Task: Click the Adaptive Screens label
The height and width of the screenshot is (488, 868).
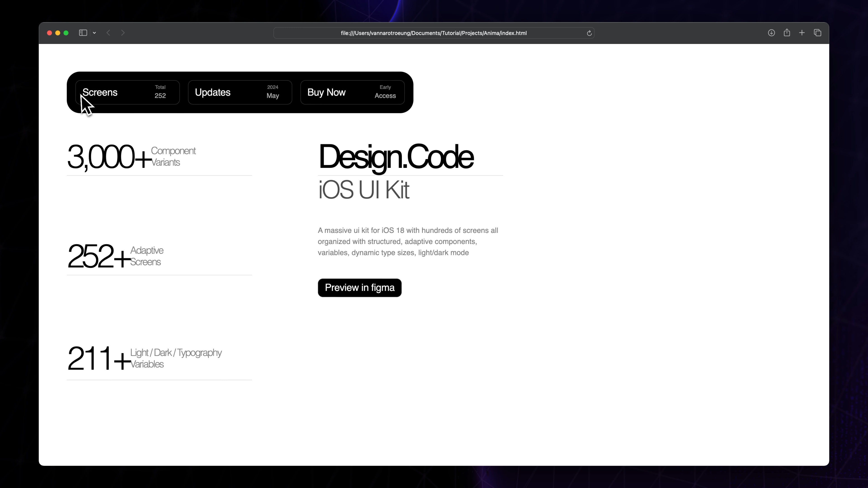Action: [146, 256]
